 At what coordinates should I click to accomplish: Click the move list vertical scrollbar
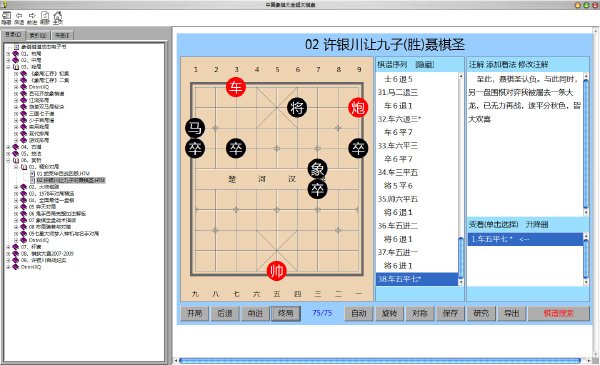point(461,179)
